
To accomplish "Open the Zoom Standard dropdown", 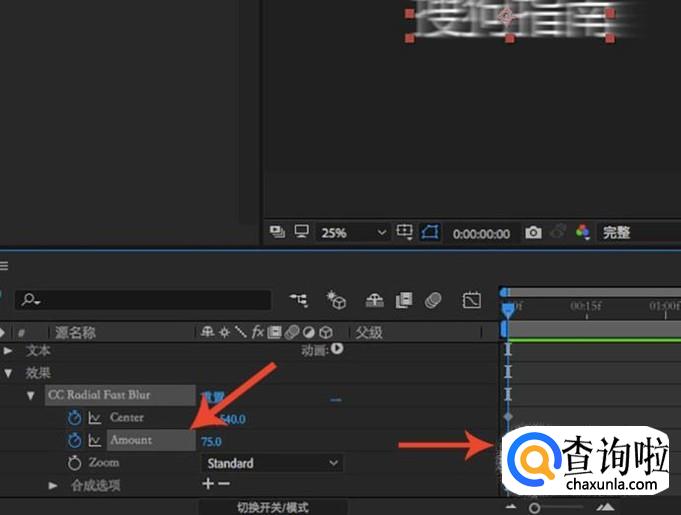I will click(272, 463).
